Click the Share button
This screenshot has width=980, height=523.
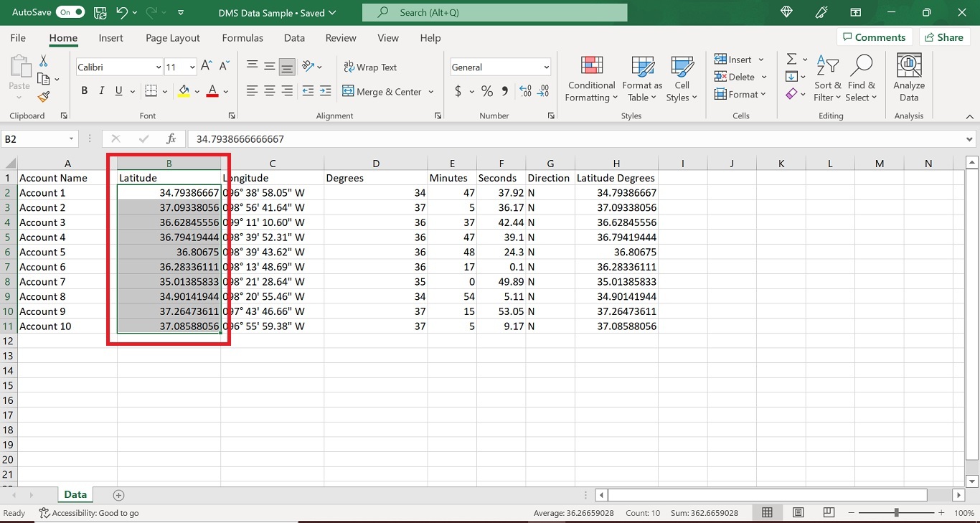pos(944,37)
